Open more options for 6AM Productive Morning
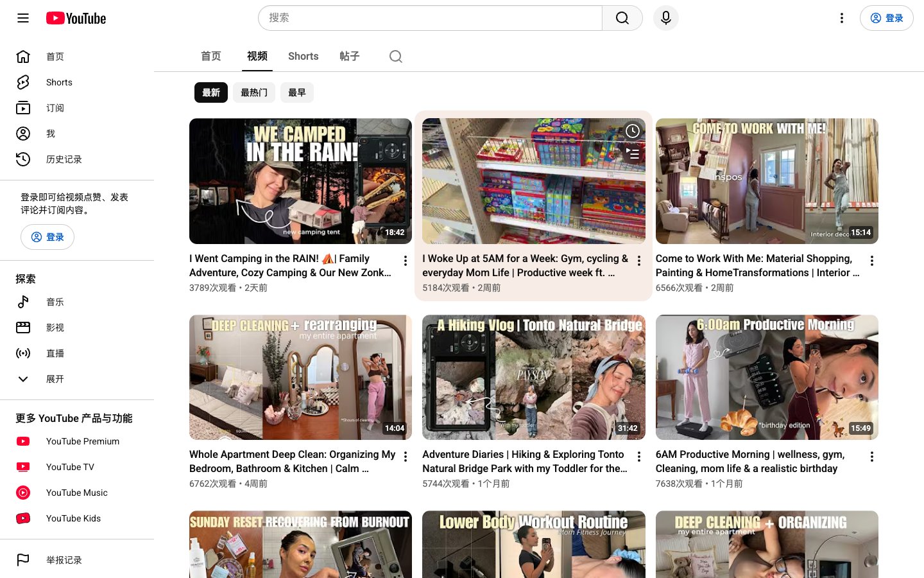Image resolution: width=924 pixels, height=578 pixels. point(872,457)
